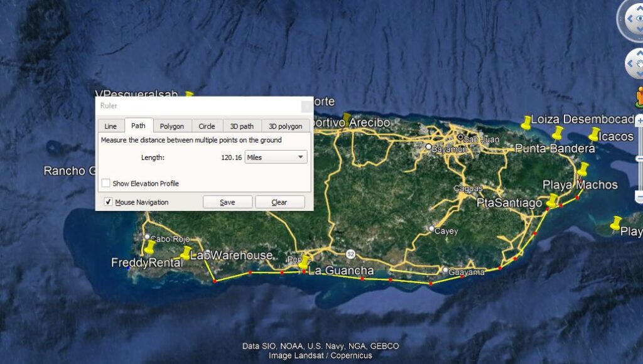Enable Show Elevation Profile checkbox

point(106,183)
